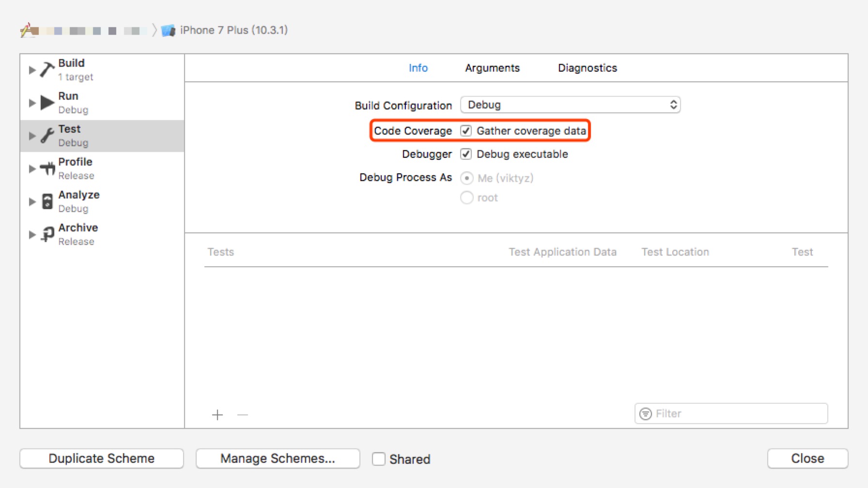868x488 pixels.
Task: Click the Archive icon in sidebar
Action: tap(47, 234)
